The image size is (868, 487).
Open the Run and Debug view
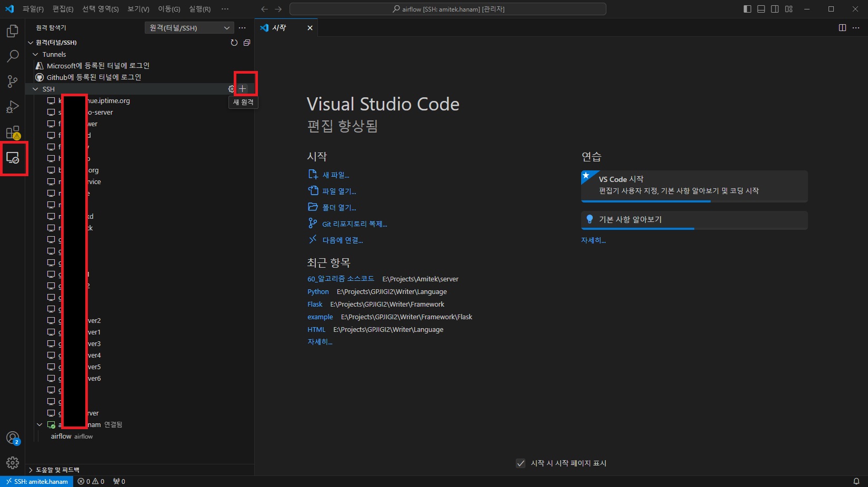(13, 107)
